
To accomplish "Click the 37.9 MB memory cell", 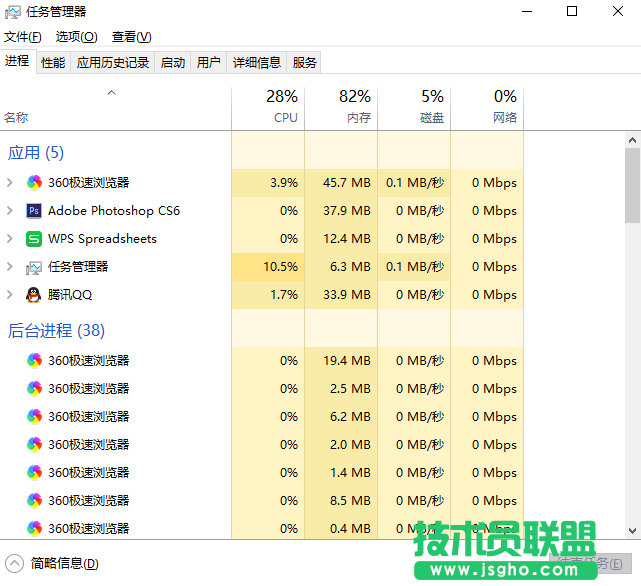I will 341,211.
